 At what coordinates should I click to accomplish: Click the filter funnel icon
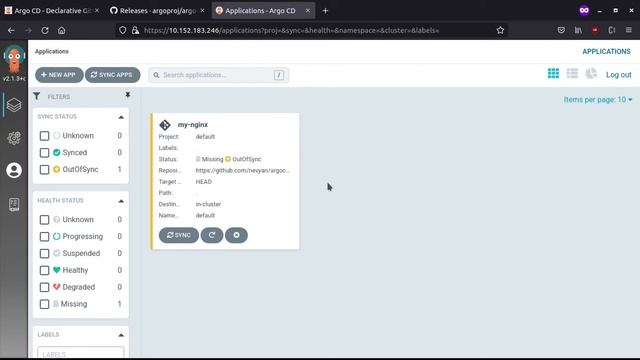click(x=37, y=96)
